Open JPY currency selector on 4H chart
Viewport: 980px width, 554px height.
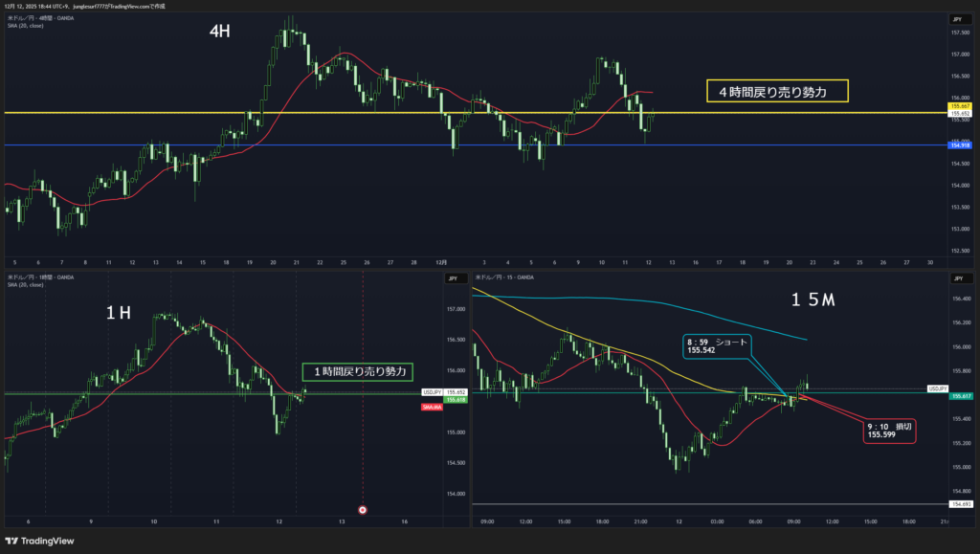click(956, 20)
